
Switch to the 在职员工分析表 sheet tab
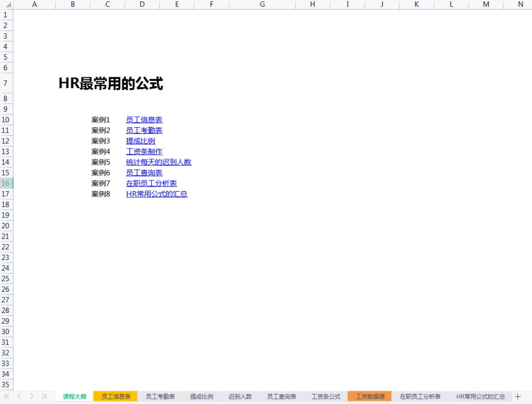tap(419, 396)
